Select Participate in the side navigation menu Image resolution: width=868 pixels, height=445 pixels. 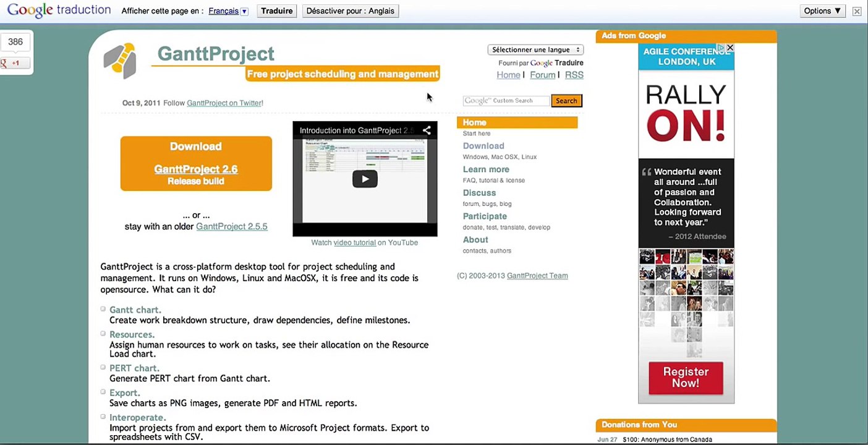[x=485, y=216]
